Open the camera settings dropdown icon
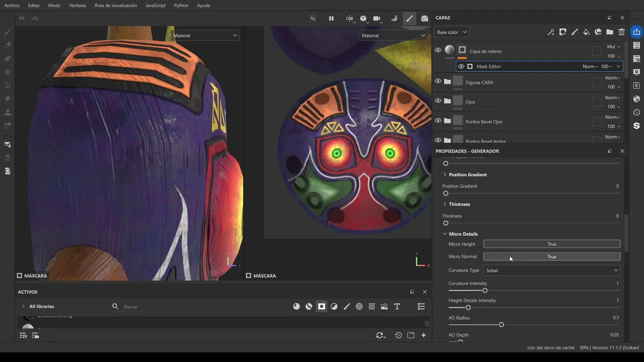Image resolution: width=644 pixels, height=362 pixels. [x=377, y=19]
